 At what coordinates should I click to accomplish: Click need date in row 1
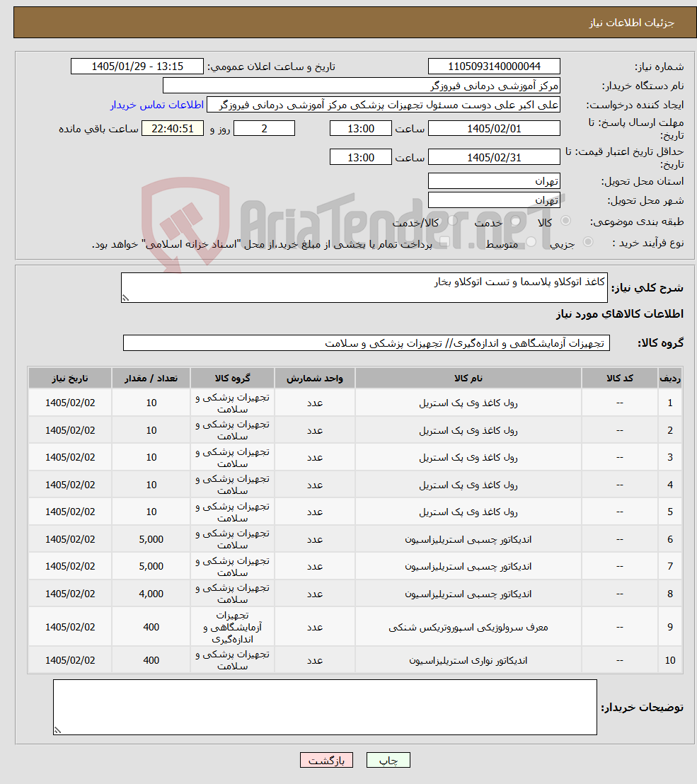tap(70, 403)
